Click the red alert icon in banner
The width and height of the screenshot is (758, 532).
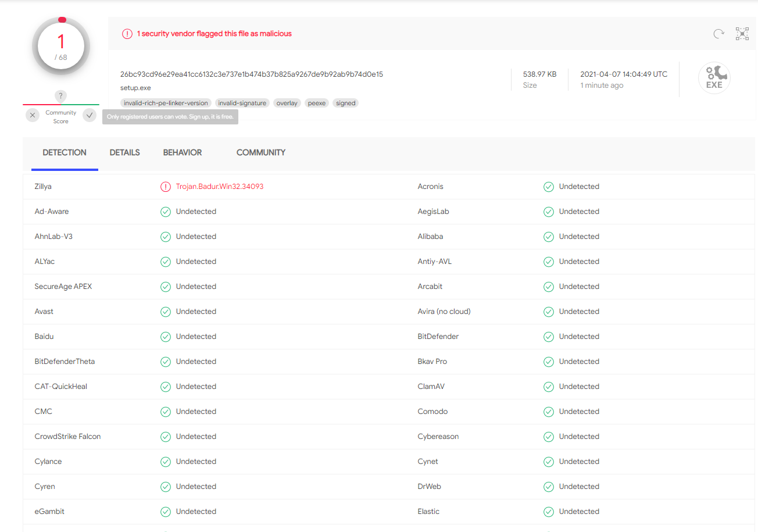click(127, 34)
